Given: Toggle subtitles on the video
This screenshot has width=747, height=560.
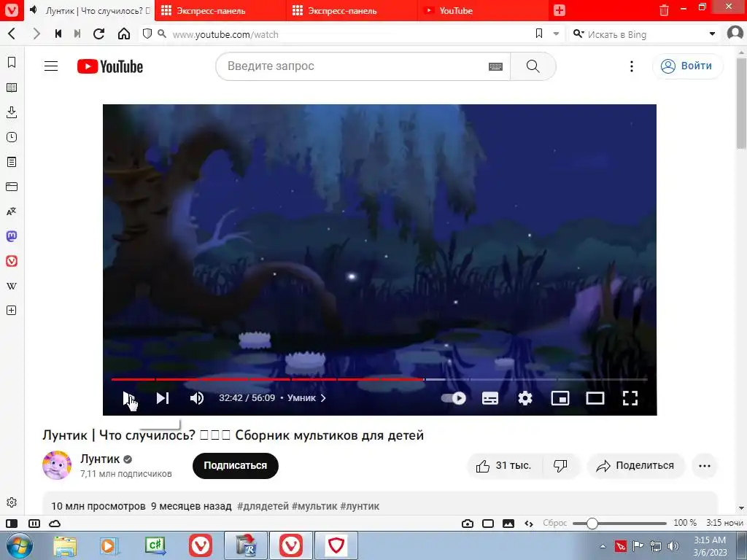Looking at the screenshot, I should (490, 398).
